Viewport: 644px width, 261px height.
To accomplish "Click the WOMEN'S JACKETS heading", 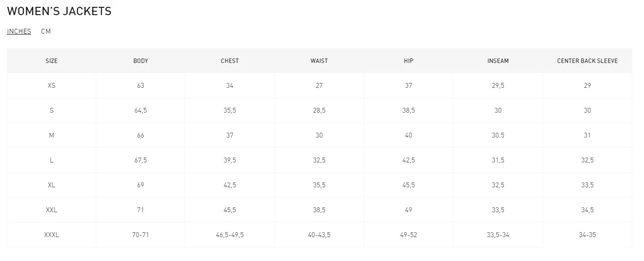I will point(59,11).
